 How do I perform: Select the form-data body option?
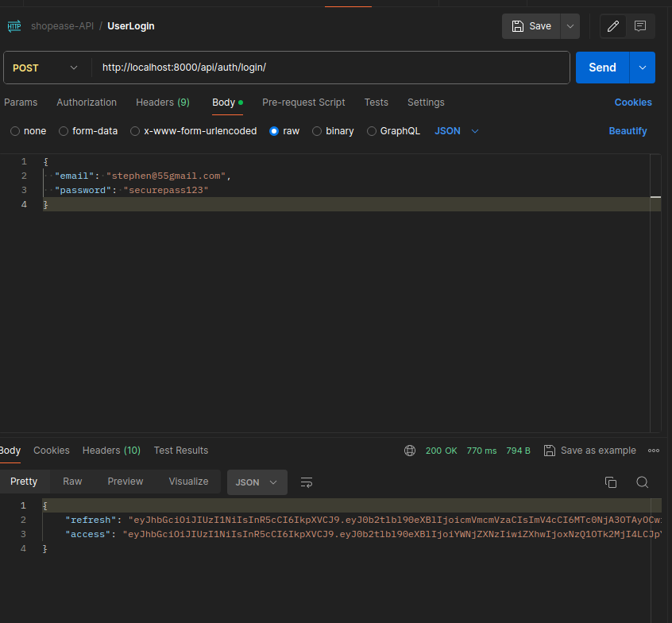[x=88, y=131]
